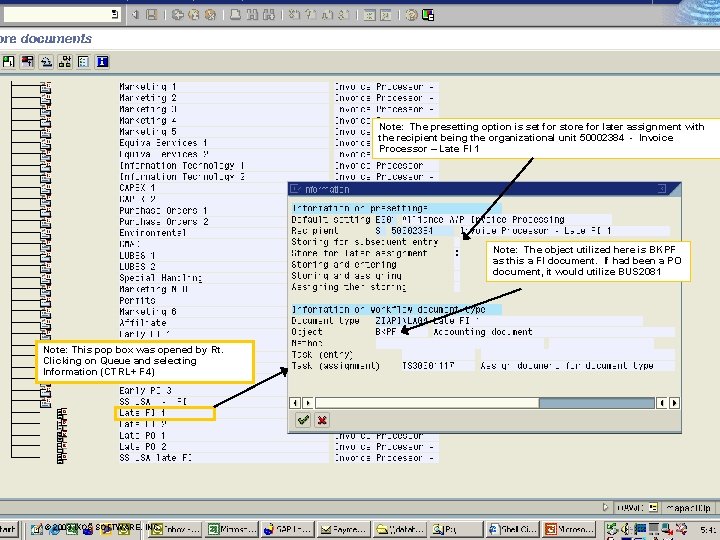Click the list display icon in application toolbar
The image size is (720, 540).
[83, 62]
